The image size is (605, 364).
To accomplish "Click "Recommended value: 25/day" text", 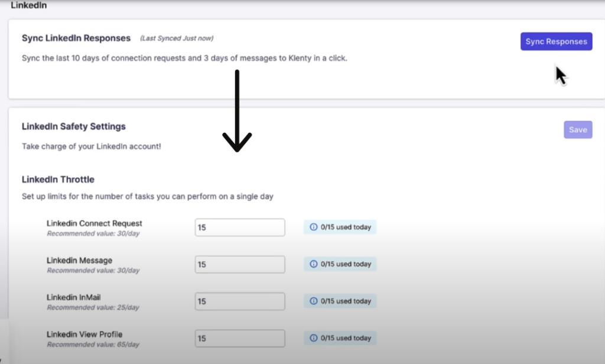I will pos(93,308).
